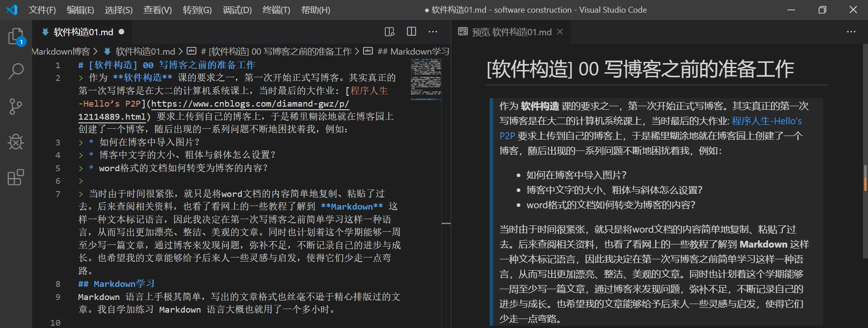Open the 调试(D) menu
Screen dimensions: 868x328
[x=237, y=10]
